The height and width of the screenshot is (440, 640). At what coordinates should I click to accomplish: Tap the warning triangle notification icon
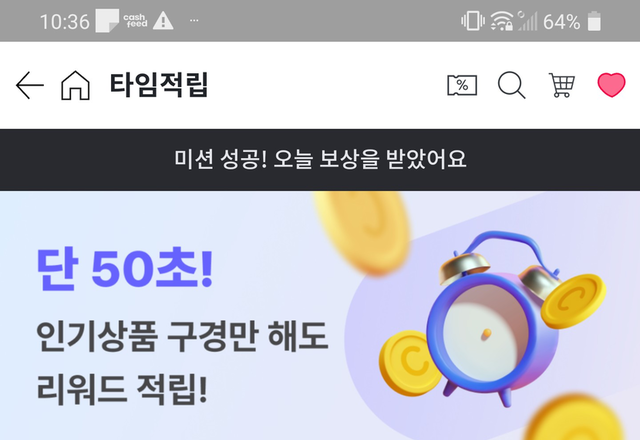click(163, 21)
